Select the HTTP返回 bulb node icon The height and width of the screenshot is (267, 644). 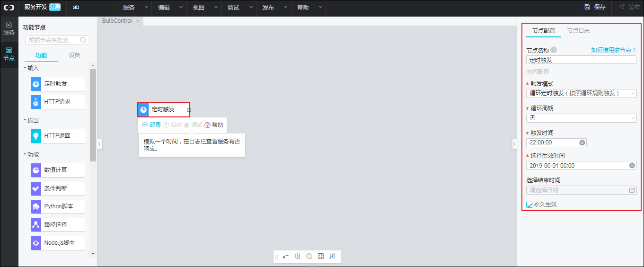click(x=36, y=136)
